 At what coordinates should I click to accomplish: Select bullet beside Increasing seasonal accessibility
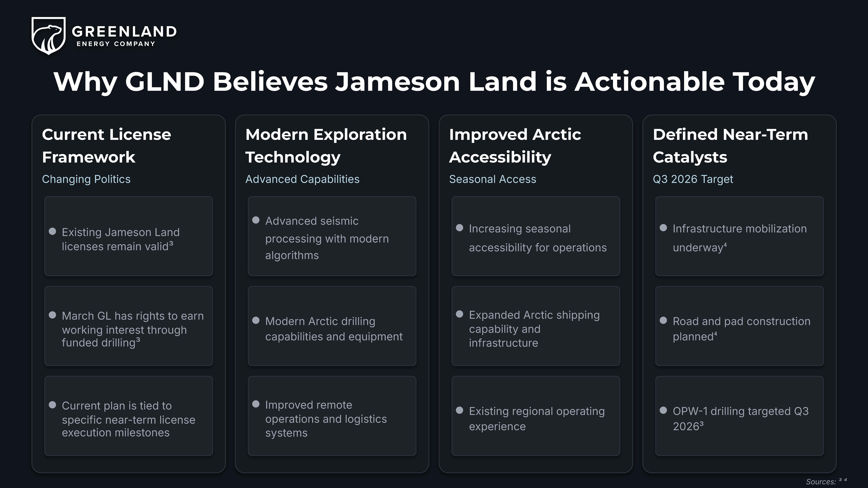[460, 228]
